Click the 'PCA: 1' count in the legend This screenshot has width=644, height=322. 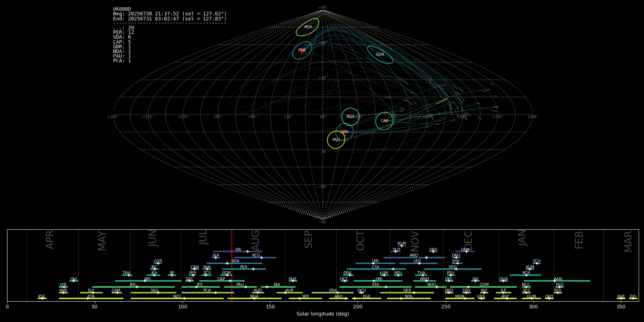tap(122, 61)
